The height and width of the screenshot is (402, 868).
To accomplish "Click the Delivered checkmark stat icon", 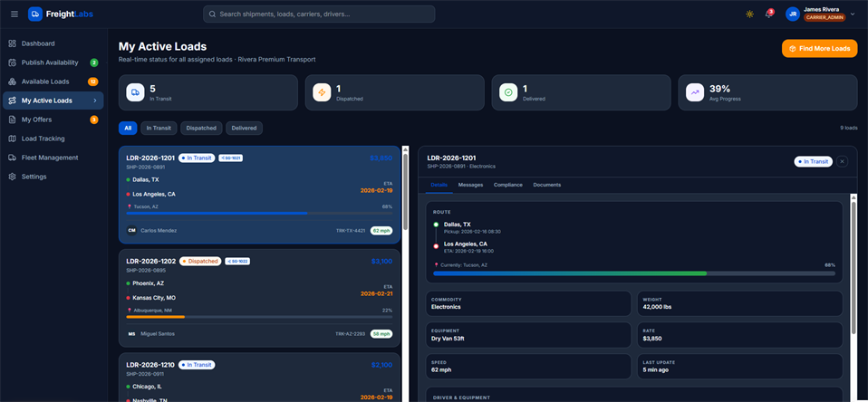I will pos(508,92).
